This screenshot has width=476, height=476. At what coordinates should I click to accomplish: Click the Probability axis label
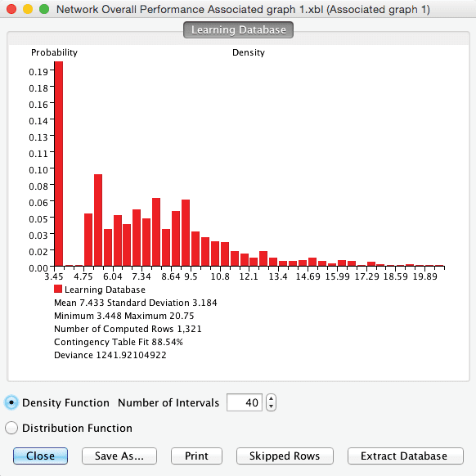click(x=54, y=52)
